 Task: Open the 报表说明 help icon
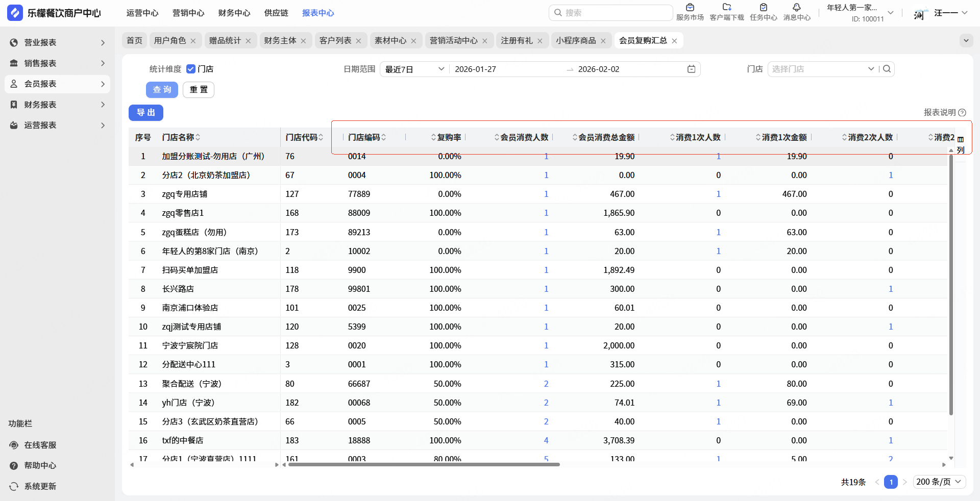click(x=962, y=113)
